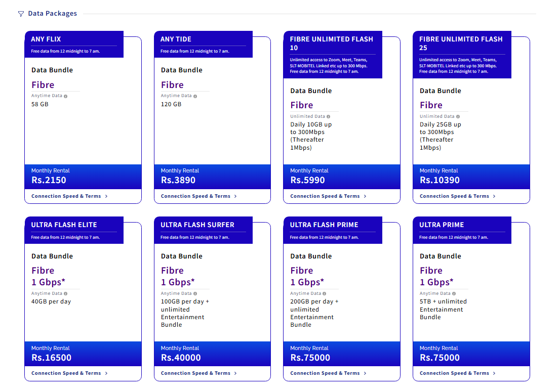Click Anytime Data info icon in Ultra Flash Prime
The image size is (559, 392).
coord(325,294)
